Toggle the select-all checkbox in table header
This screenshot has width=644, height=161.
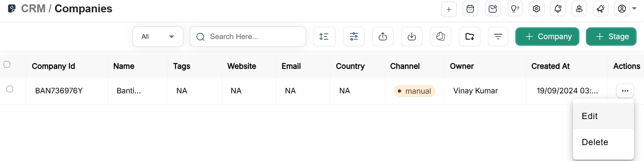coord(7,64)
